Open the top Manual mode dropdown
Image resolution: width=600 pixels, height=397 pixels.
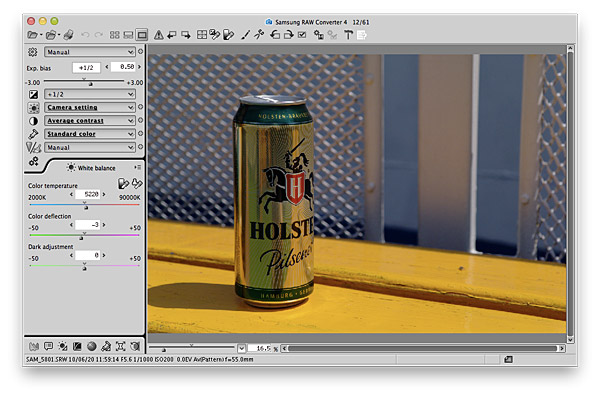coord(90,52)
